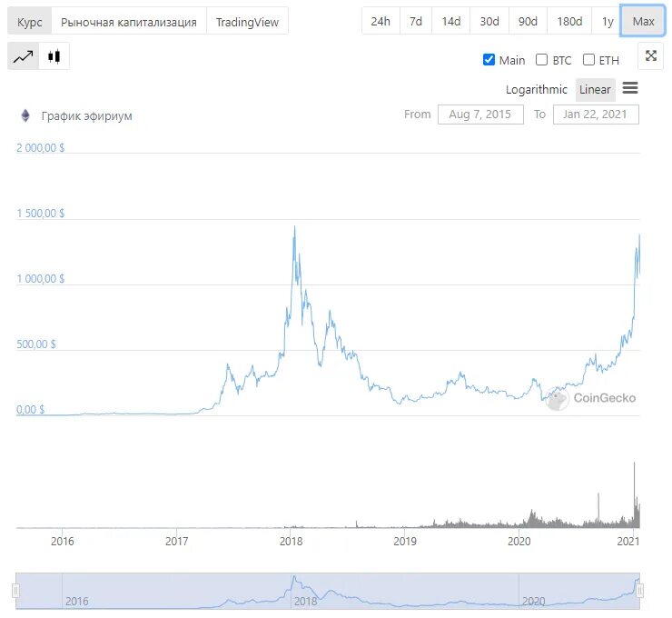The width and height of the screenshot is (672, 618).
Task: Open Рыночная капитализация tab
Action: pyautogui.click(x=129, y=22)
